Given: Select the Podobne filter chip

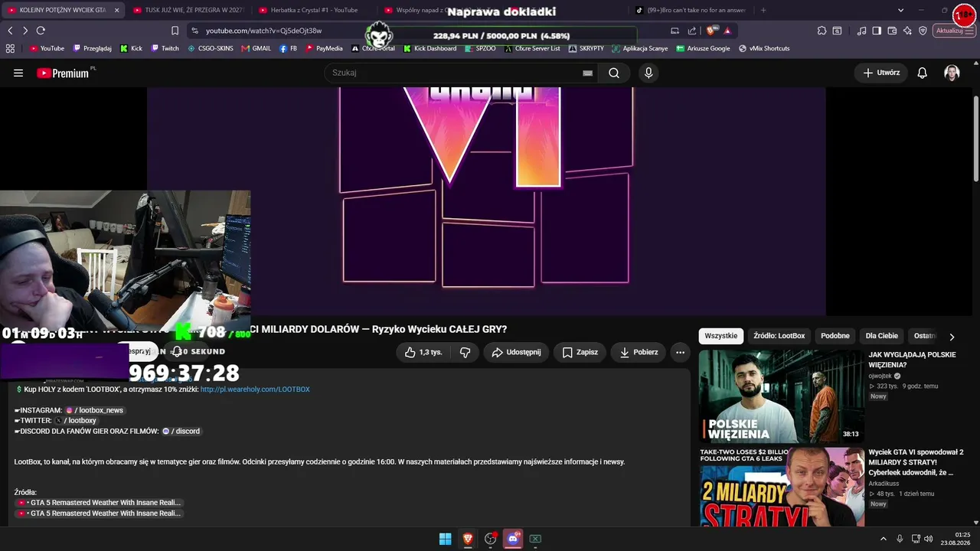Looking at the screenshot, I should coord(835,336).
